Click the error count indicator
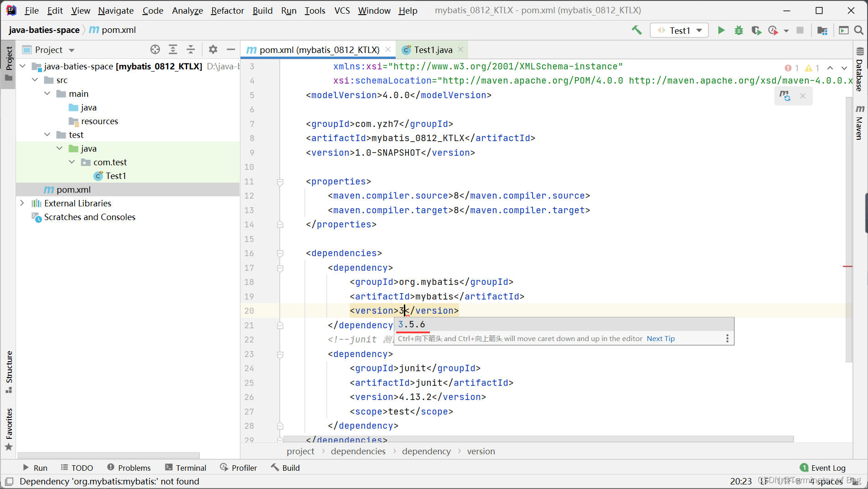Viewport: 868px width, 489px height. tap(792, 68)
